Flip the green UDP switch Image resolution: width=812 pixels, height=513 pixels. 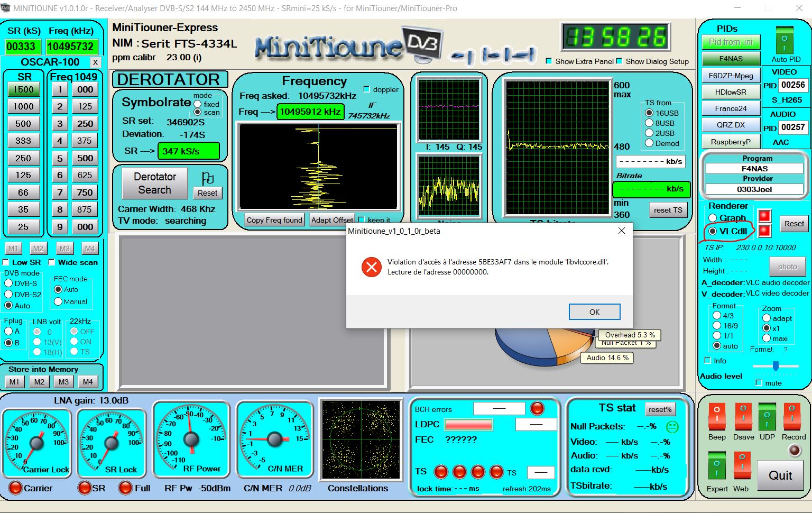pos(767,416)
